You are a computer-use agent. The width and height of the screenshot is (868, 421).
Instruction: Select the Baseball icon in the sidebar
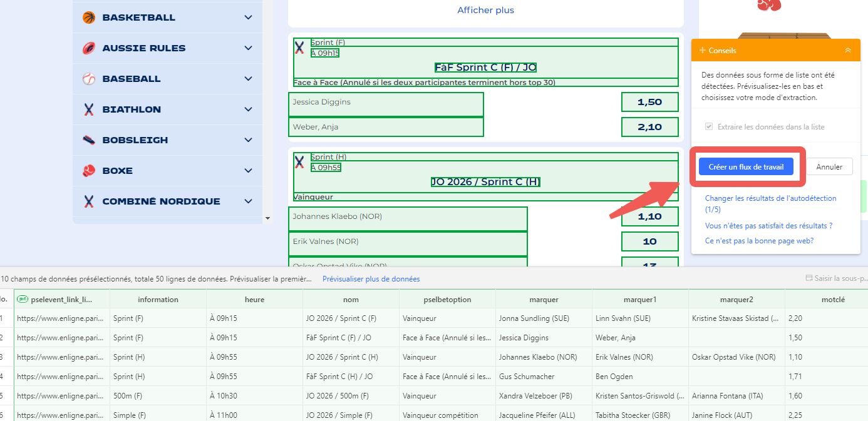click(88, 78)
